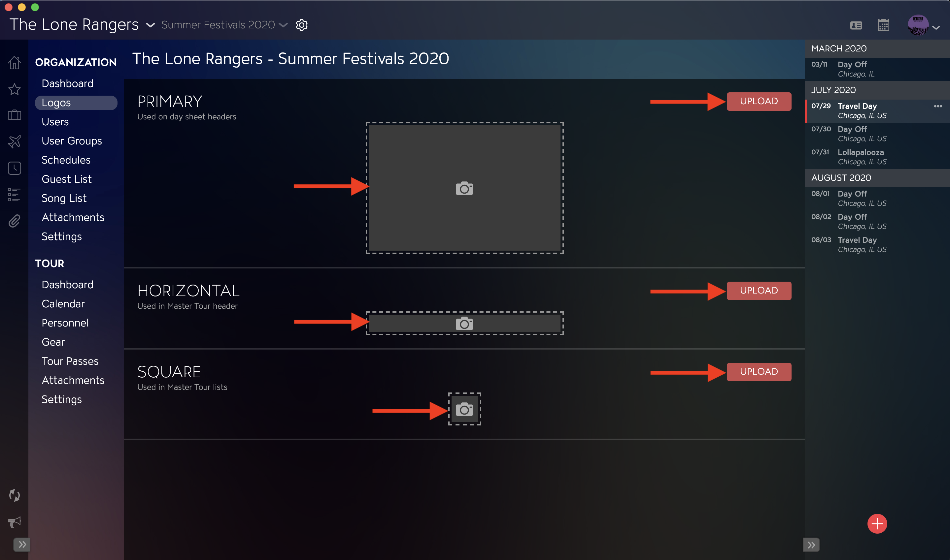Click the MARCH 2020 month header
Image resolution: width=950 pixels, height=560 pixels.
[x=877, y=49]
